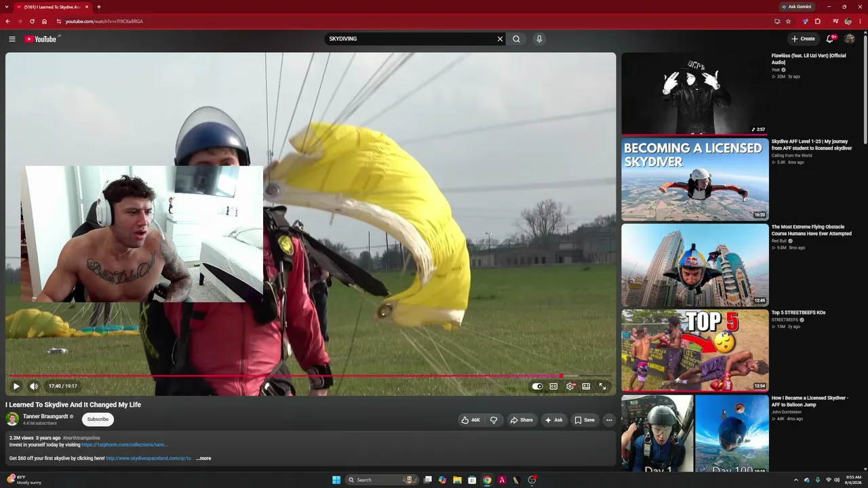Open the YouTube account avatar menu
The height and width of the screenshot is (488, 868).
[x=849, y=39]
